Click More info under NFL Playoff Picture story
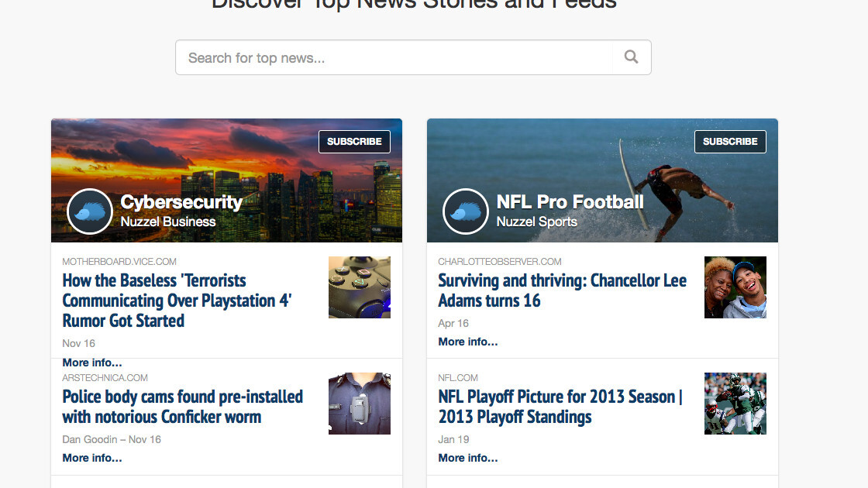This screenshot has height=488, width=868. 468,458
